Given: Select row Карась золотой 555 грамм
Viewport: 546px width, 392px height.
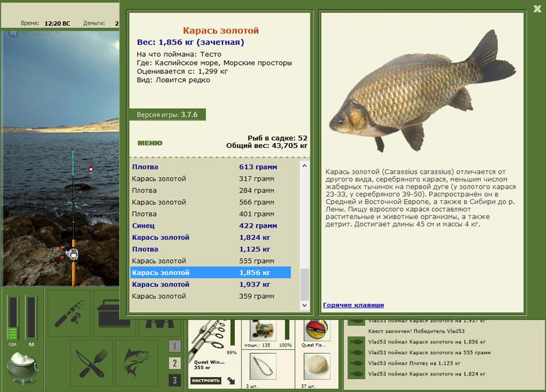Looking at the screenshot, I should point(210,261).
